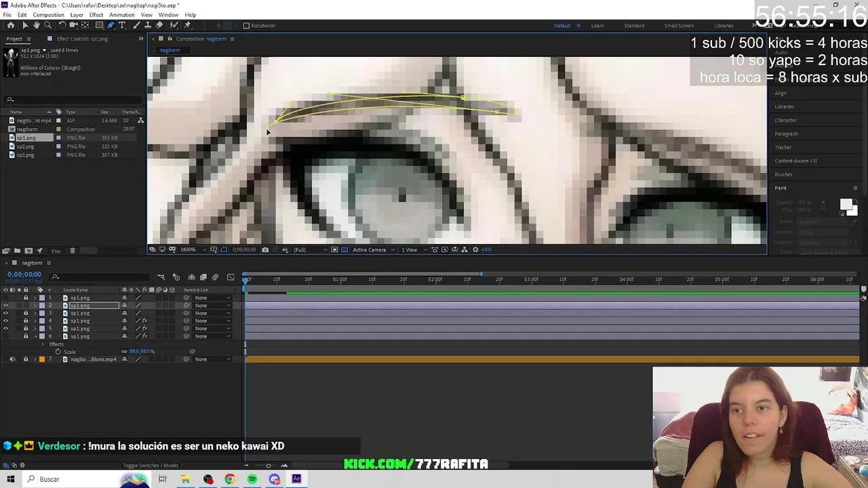
Task: Select the Roto Brush tool
Action: (x=173, y=25)
